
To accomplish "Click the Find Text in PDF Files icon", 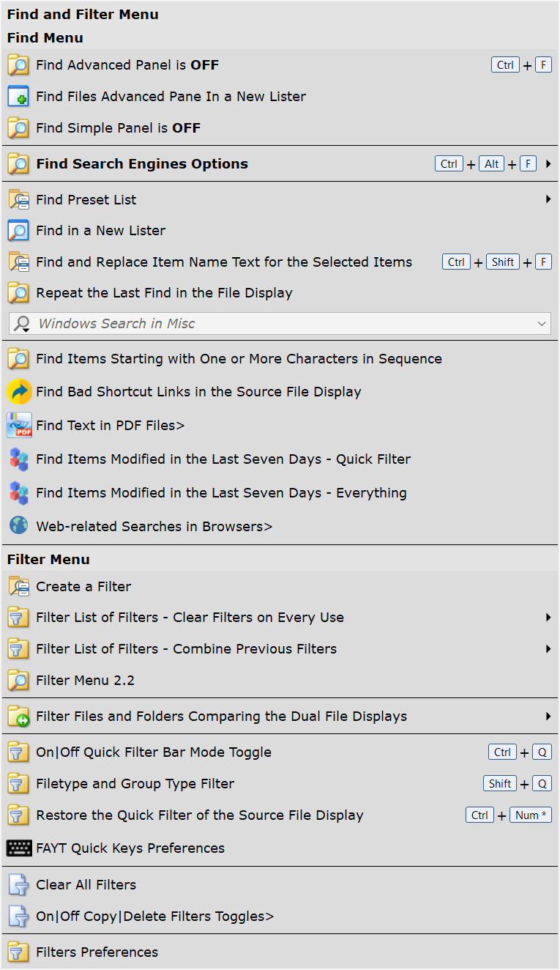I will coord(19,425).
